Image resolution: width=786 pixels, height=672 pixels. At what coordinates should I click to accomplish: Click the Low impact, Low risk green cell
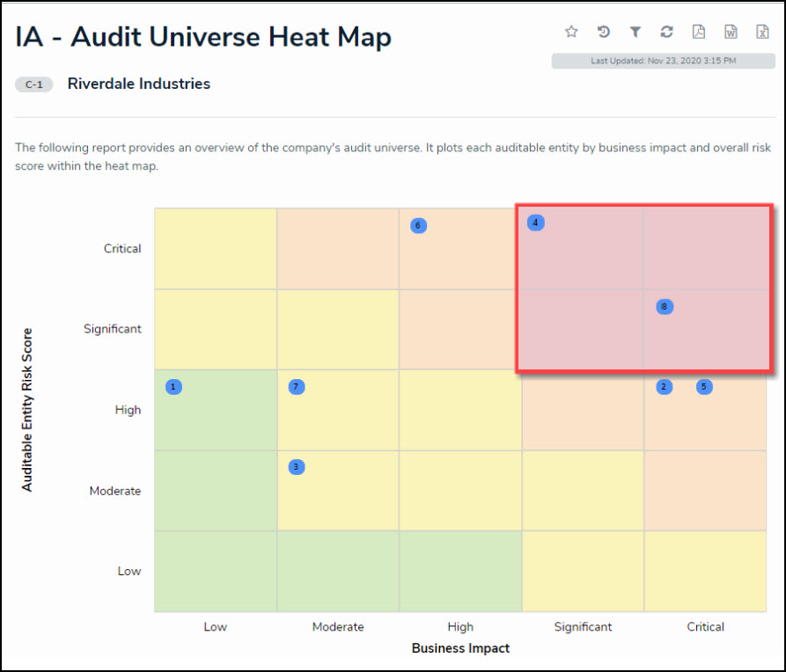pyautogui.click(x=216, y=572)
